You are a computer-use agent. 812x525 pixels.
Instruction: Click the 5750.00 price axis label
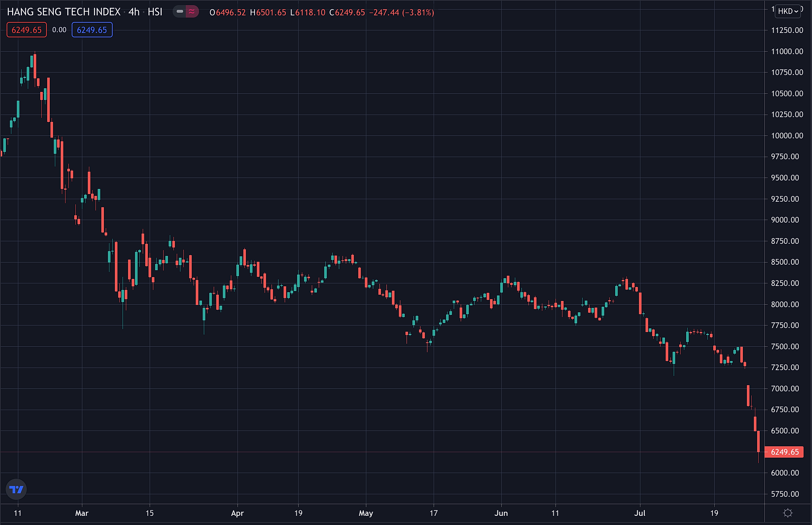pos(785,494)
